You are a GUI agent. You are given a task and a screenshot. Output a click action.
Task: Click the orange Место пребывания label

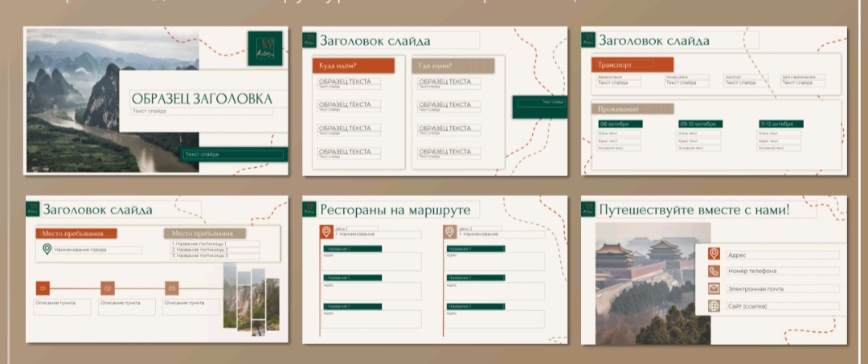coord(76,234)
